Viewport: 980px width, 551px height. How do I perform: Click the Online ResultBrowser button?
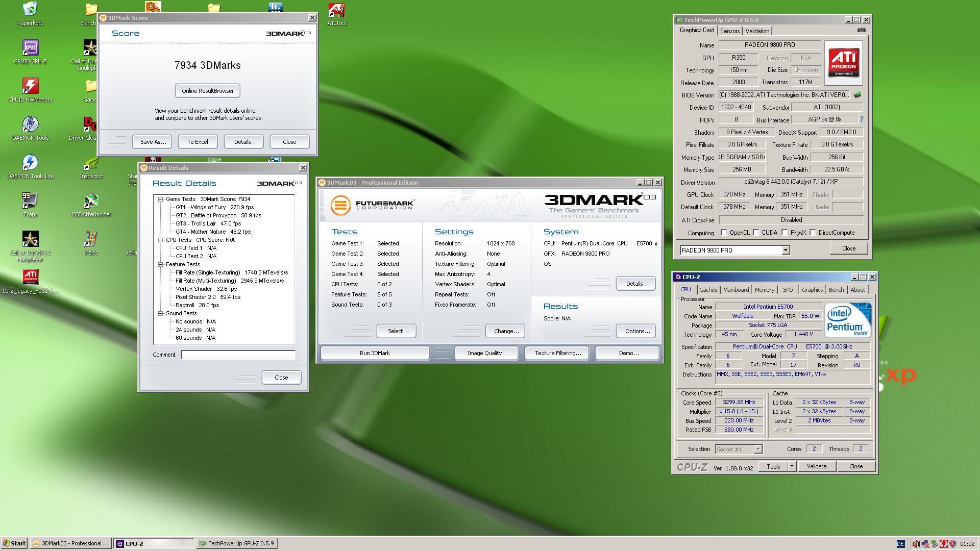pos(207,91)
